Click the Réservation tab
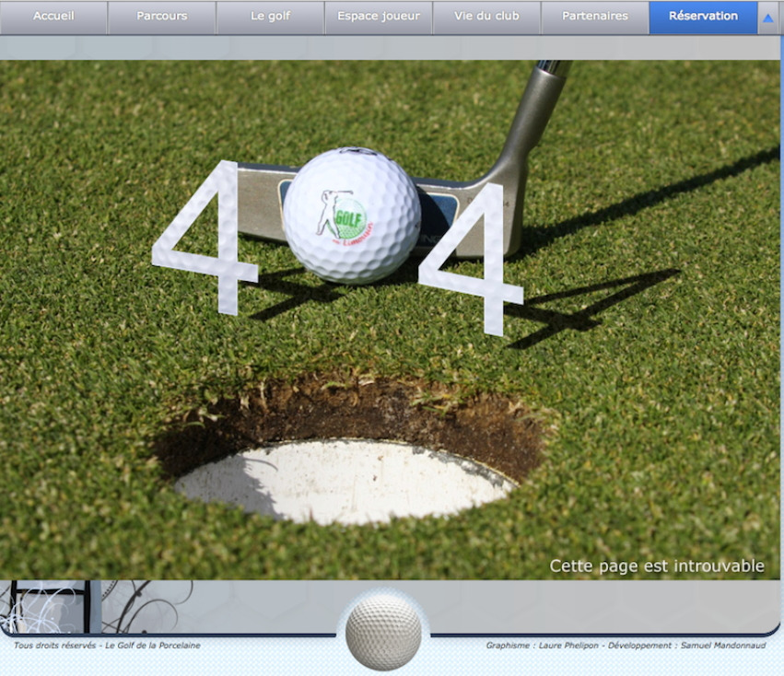Image resolution: width=784 pixels, height=676 pixels. pos(703,17)
